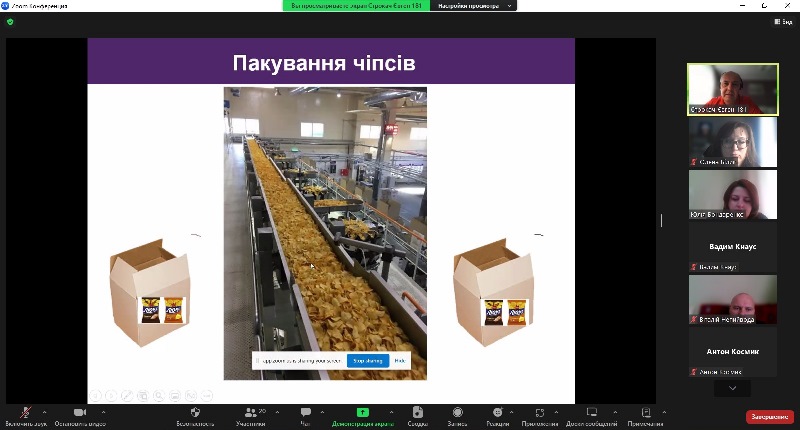
Task: Switch layout via the top-right View button
Action: tap(784, 21)
